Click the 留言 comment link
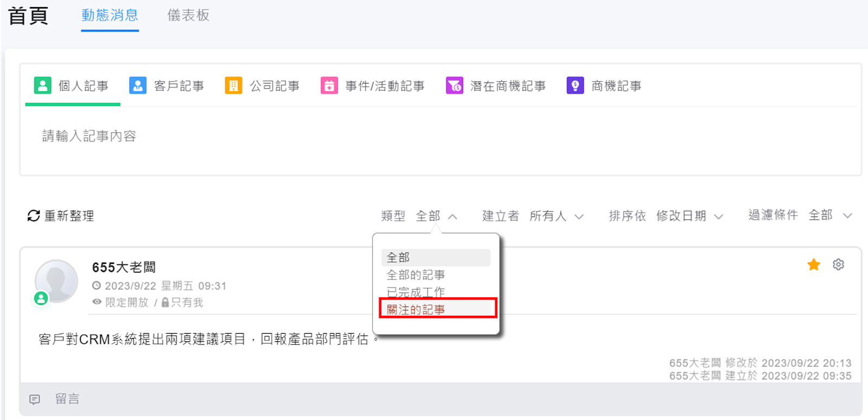868x420 pixels. 67,399
